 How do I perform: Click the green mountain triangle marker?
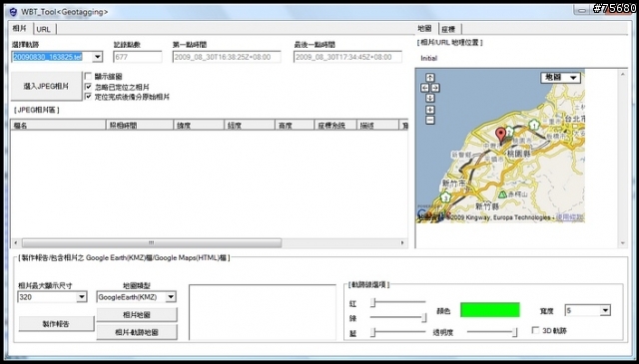(502, 194)
